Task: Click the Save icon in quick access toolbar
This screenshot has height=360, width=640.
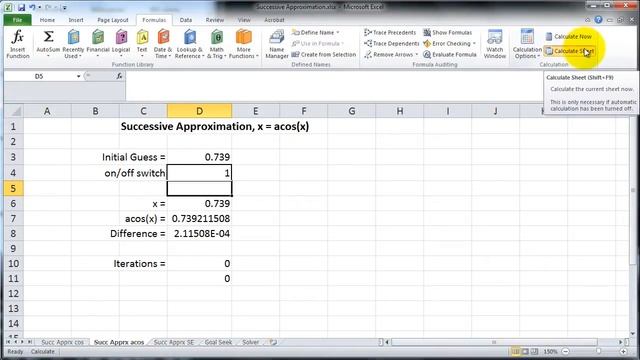Action: click(x=21, y=7)
